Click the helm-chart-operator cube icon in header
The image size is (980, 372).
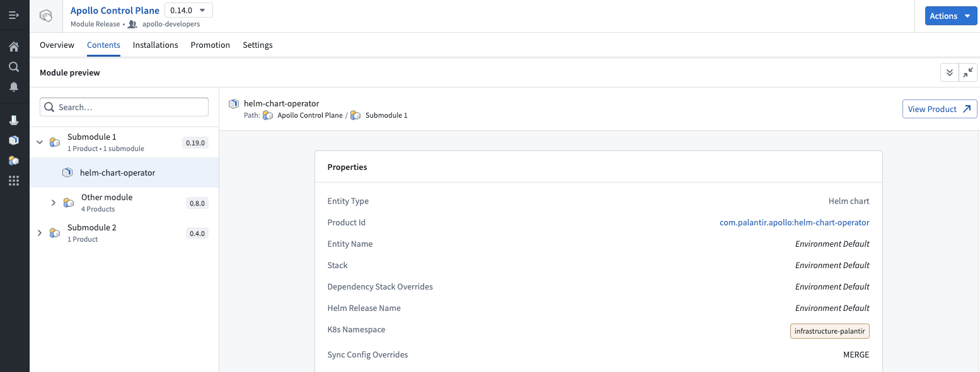click(234, 104)
